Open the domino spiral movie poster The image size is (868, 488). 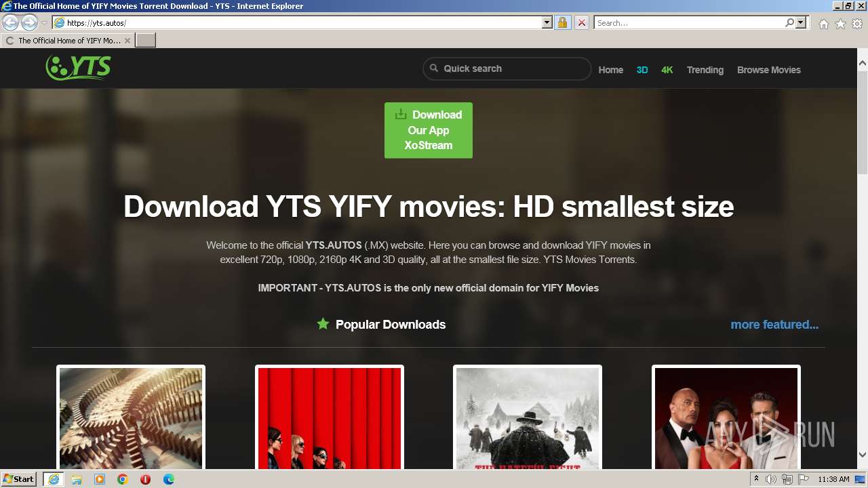131,418
